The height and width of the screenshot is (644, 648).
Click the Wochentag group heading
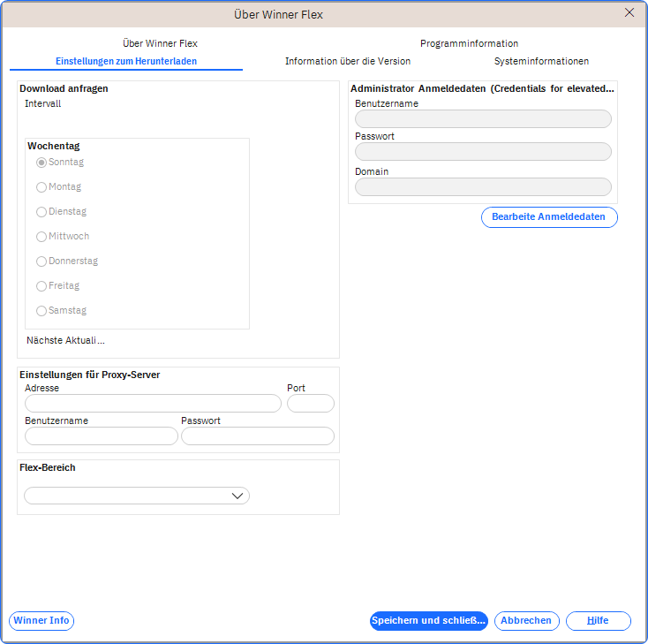pyautogui.click(x=53, y=146)
